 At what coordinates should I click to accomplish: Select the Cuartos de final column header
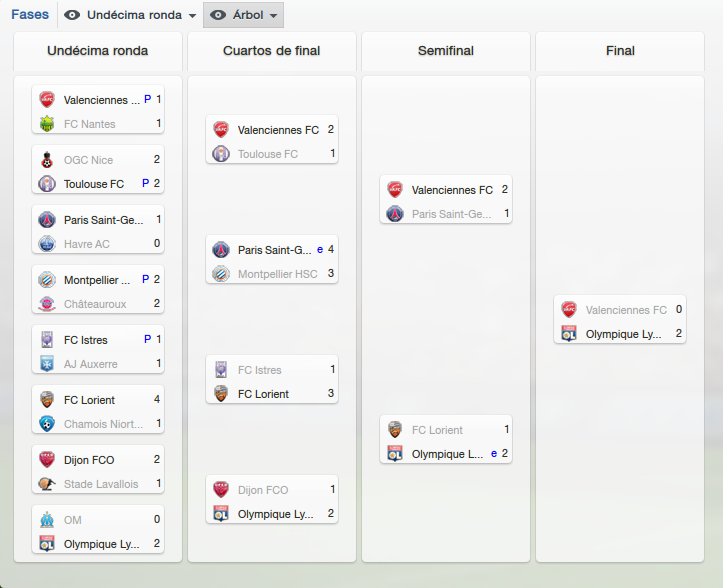(x=272, y=51)
